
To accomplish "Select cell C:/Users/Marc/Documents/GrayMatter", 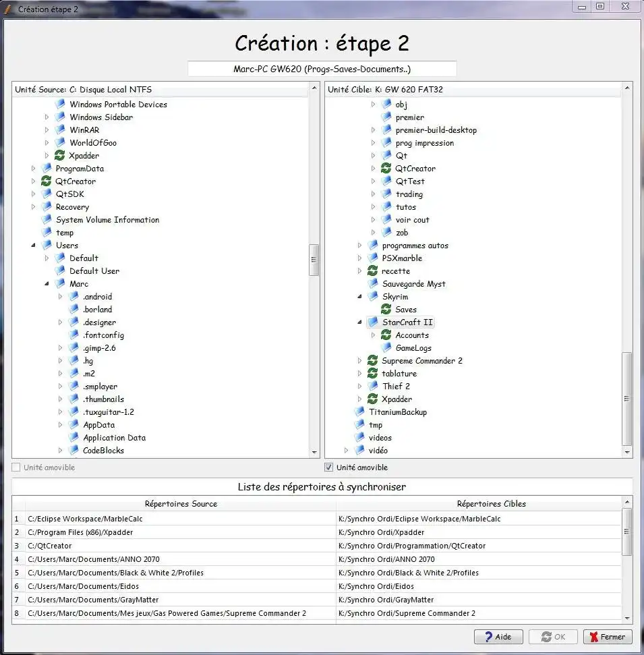I will [181, 600].
